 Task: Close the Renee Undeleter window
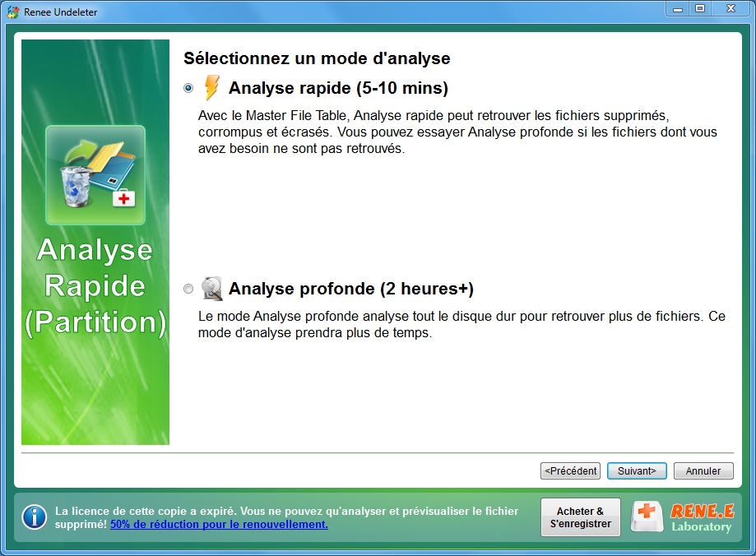pyautogui.click(x=731, y=9)
